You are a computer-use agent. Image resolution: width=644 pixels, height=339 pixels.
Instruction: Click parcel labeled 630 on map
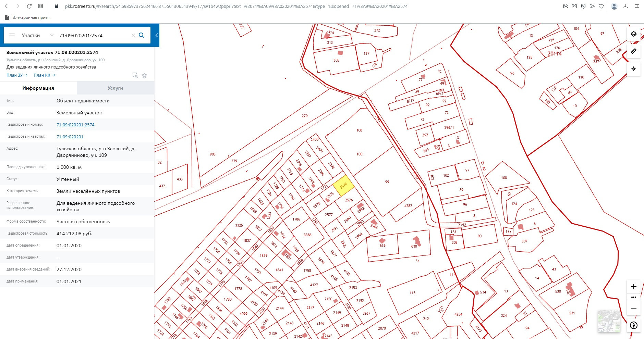click(414, 246)
